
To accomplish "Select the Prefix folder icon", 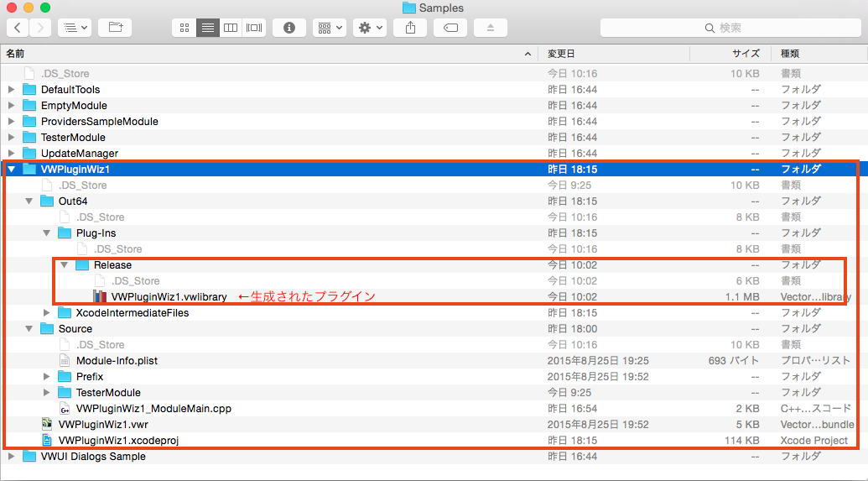I will point(65,377).
